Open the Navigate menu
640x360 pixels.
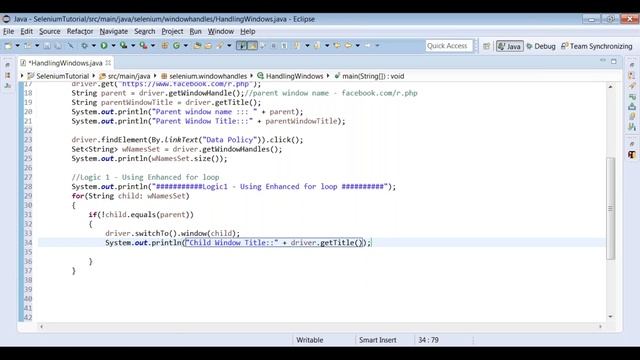coord(113,31)
